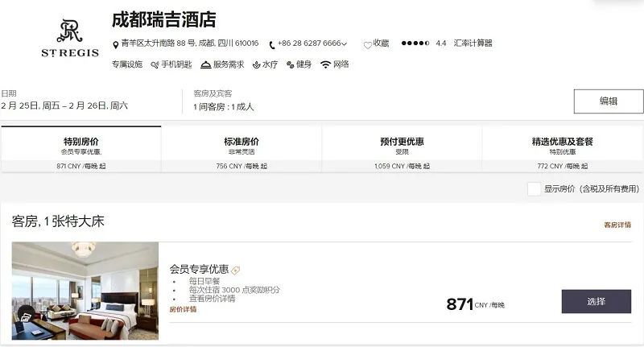Click the phone handset icon
Image resolution: width=644 pixels, height=347 pixels.
click(272, 44)
